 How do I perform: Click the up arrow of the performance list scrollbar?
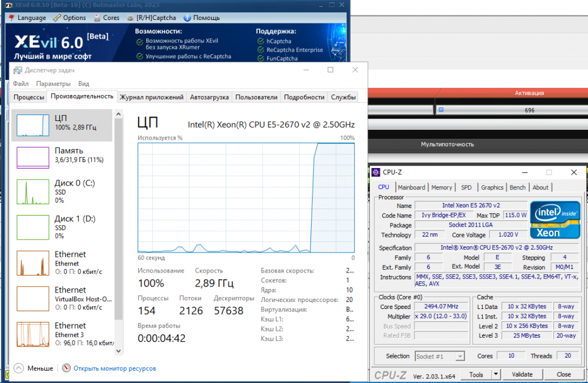coord(119,114)
